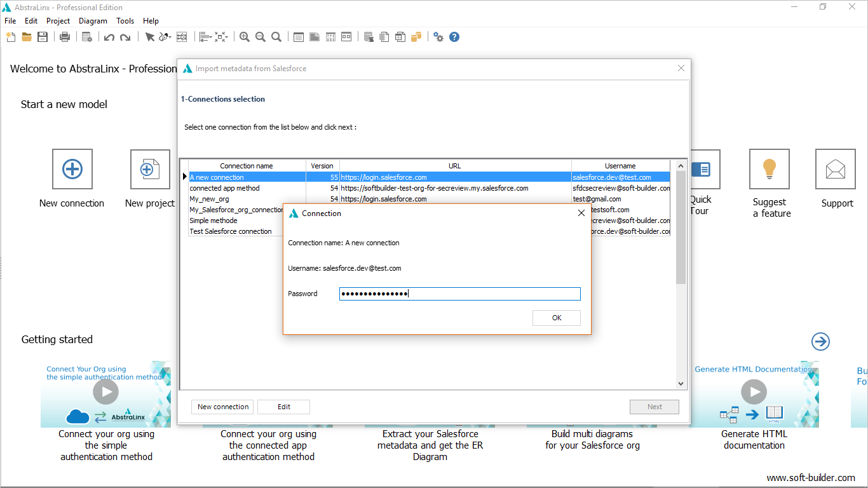Click the Undo arrow icon

[109, 37]
